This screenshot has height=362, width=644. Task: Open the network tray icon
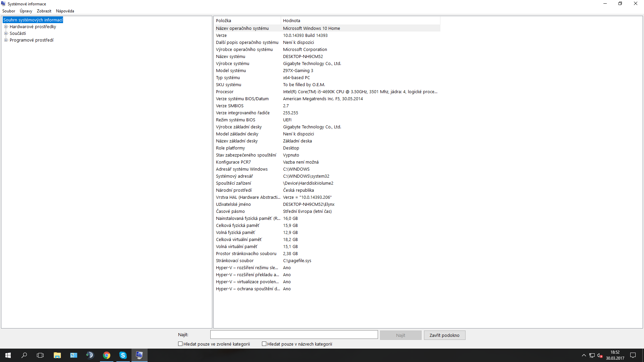point(592,355)
